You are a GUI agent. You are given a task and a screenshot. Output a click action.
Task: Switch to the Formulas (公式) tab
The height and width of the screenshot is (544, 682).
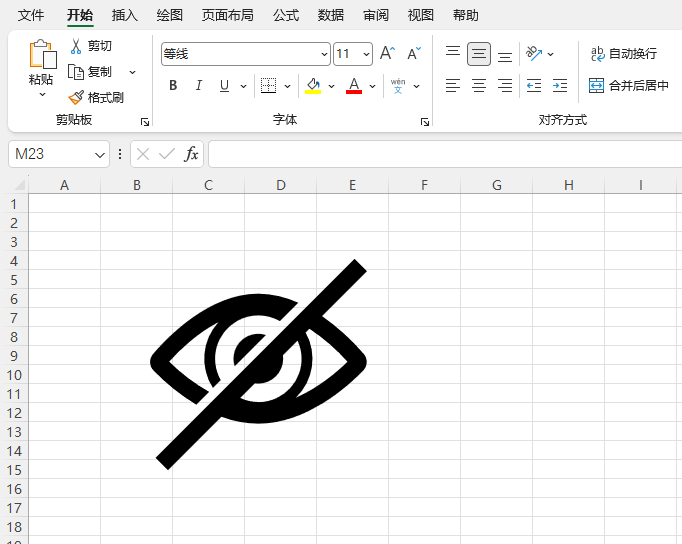[x=286, y=15]
